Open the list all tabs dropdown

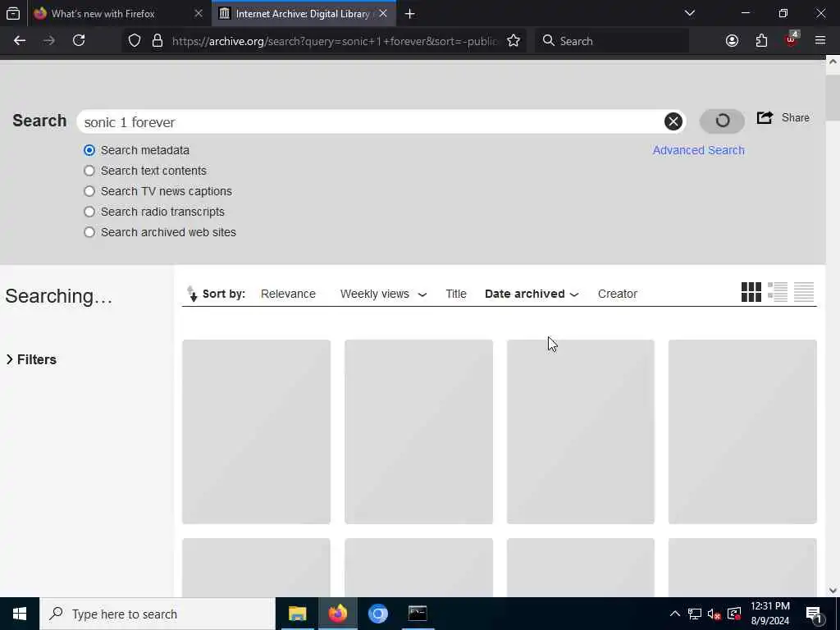tap(690, 13)
